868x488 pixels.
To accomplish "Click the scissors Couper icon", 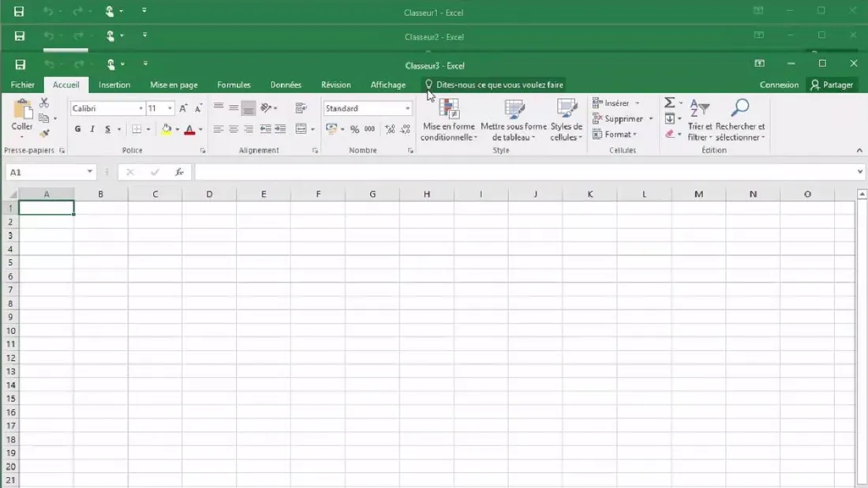I will [x=44, y=103].
